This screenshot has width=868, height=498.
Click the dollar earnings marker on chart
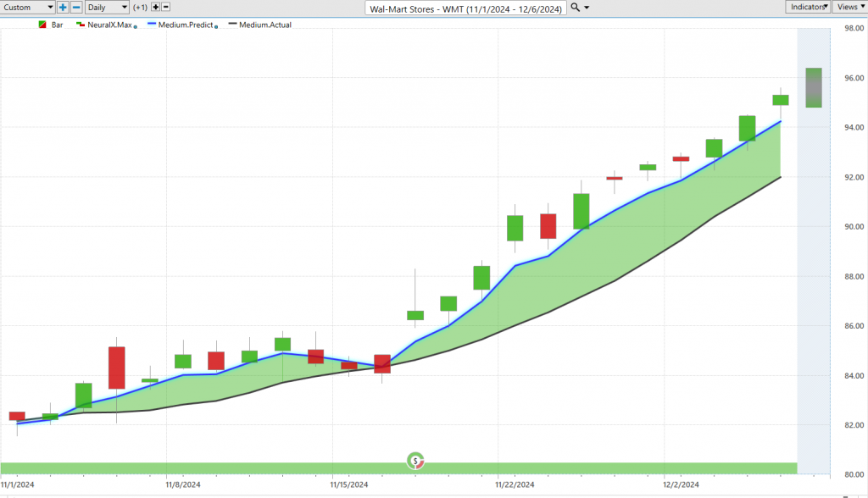[415, 460]
